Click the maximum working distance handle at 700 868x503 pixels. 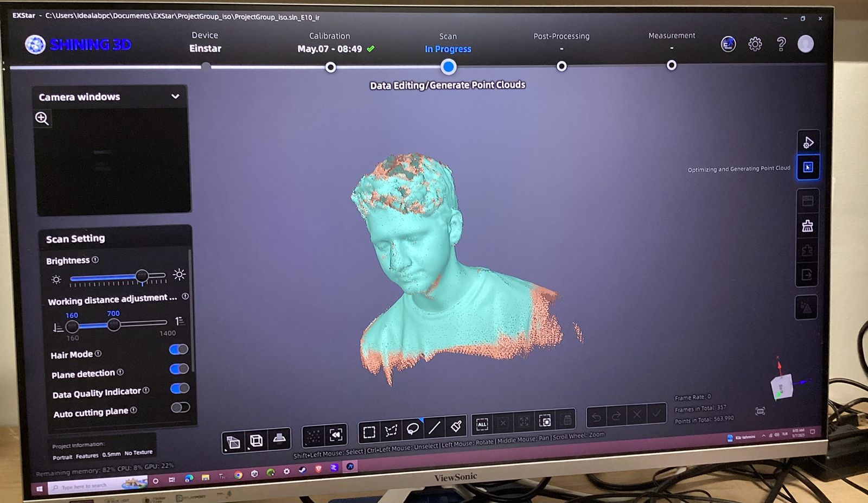tap(113, 324)
